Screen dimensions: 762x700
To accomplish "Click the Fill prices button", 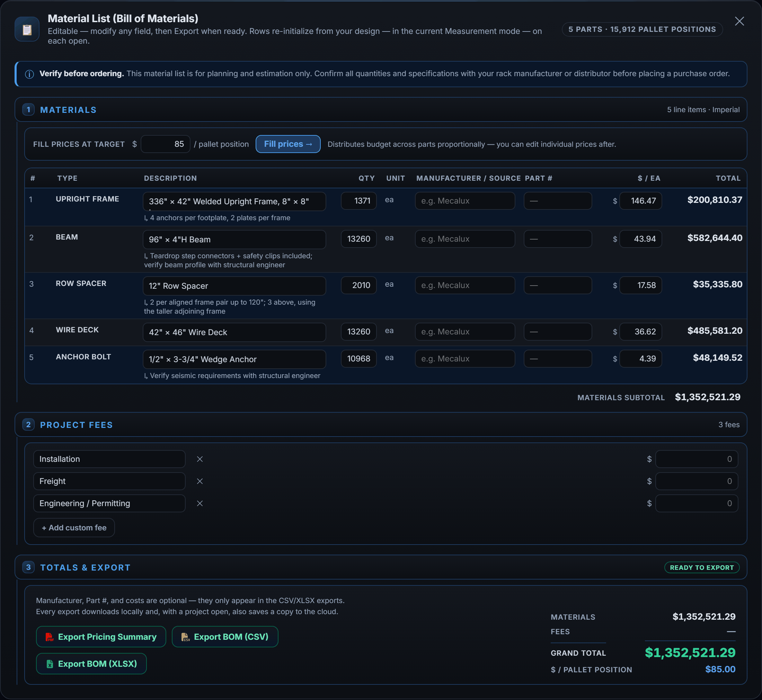I will coord(288,144).
